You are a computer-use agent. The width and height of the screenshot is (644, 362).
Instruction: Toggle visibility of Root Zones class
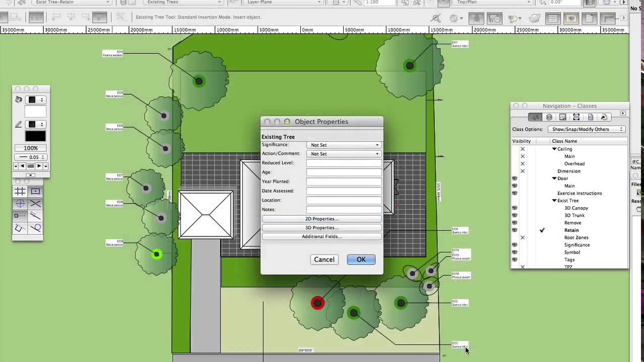523,237
